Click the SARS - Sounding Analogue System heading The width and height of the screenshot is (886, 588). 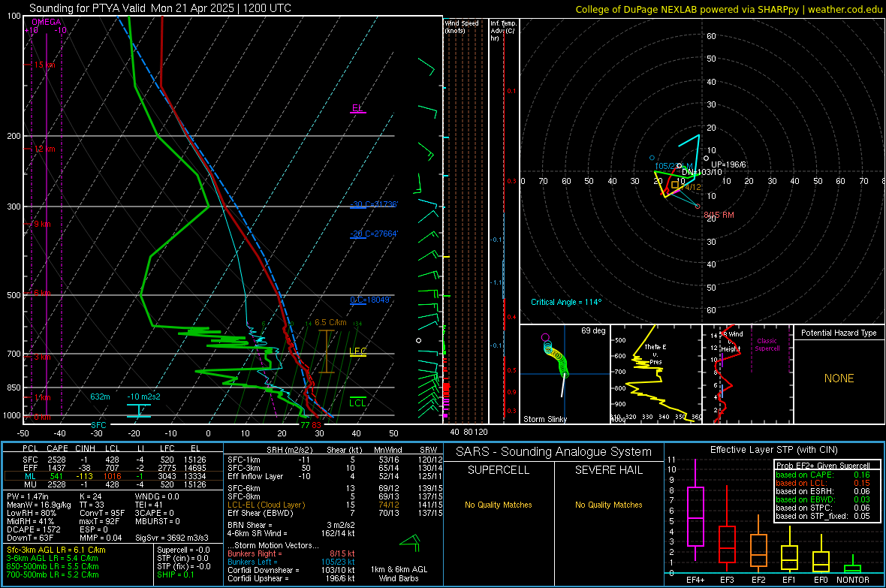[x=554, y=452]
